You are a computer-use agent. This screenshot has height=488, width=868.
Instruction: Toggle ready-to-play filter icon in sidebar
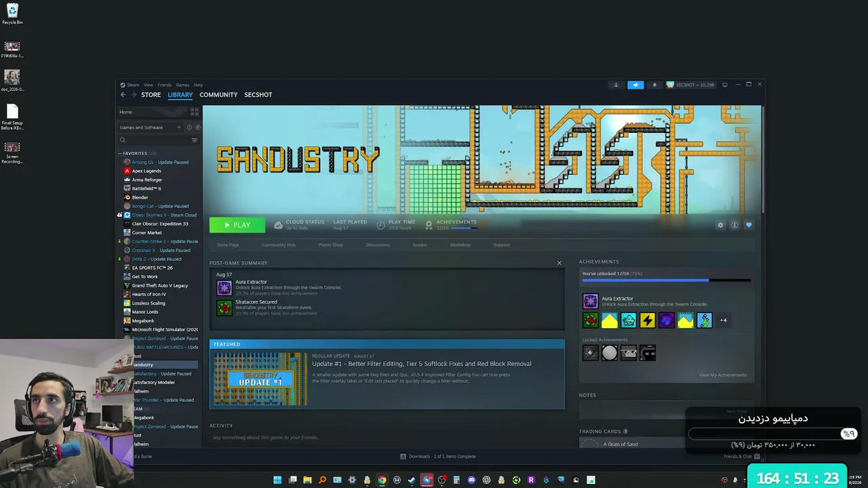(197, 127)
